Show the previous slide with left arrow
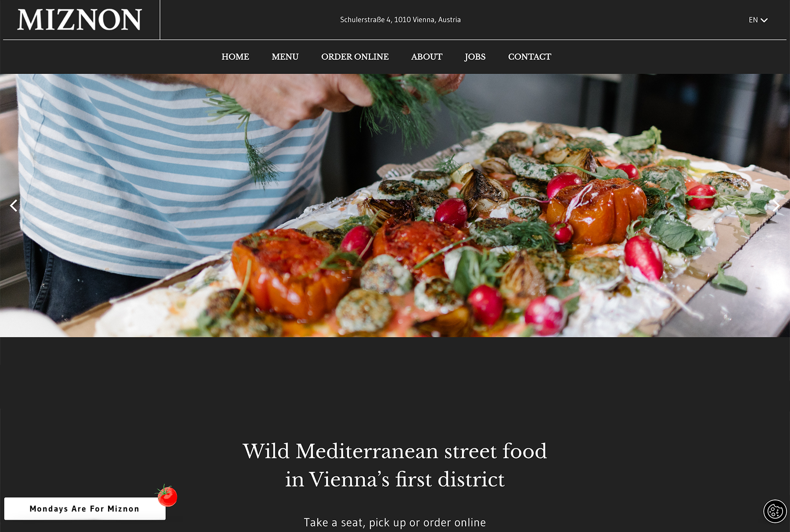The height and width of the screenshot is (532, 790). (14, 205)
